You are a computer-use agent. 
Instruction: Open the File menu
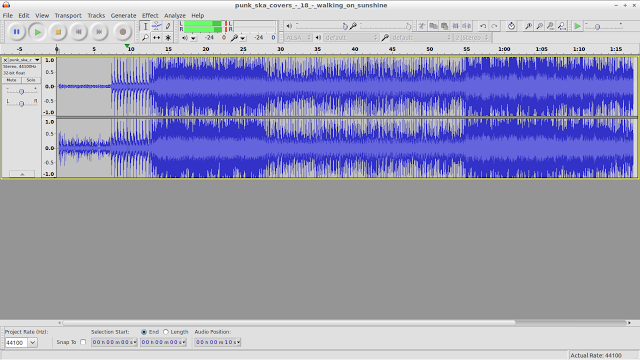coord(8,16)
